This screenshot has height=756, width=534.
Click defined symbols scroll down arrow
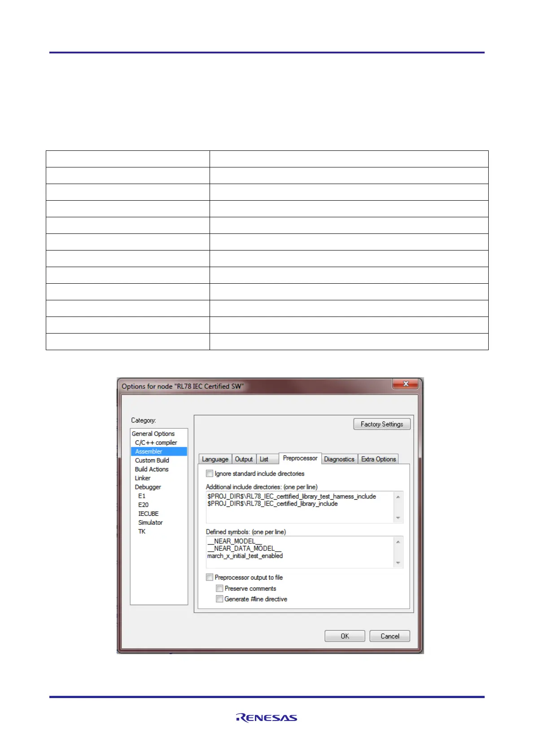tap(398, 563)
